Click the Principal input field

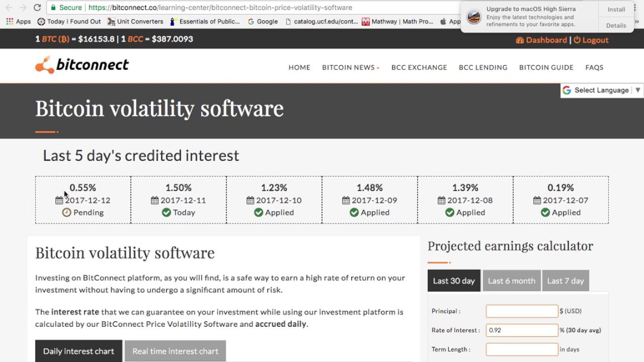[522, 311]
